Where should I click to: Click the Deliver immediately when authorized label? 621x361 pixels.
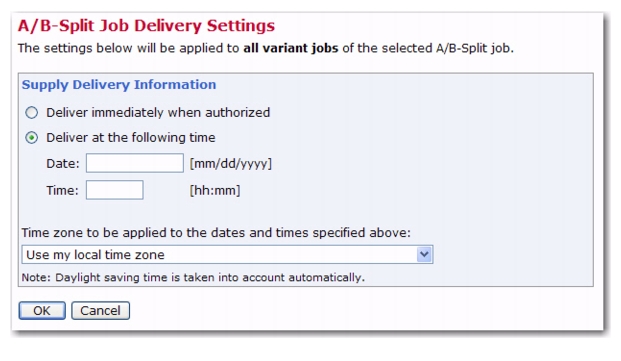[158, 113]
